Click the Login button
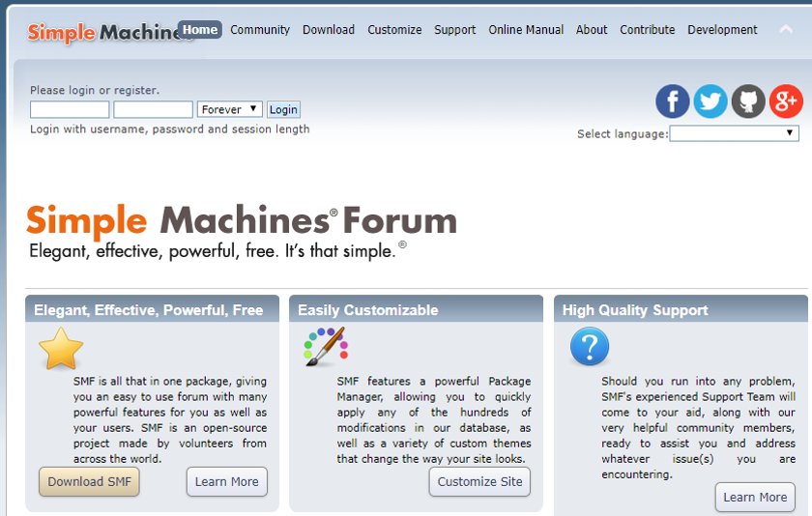Image resolution: width=812 pixels, height=516 pixels. coord(283,109)
